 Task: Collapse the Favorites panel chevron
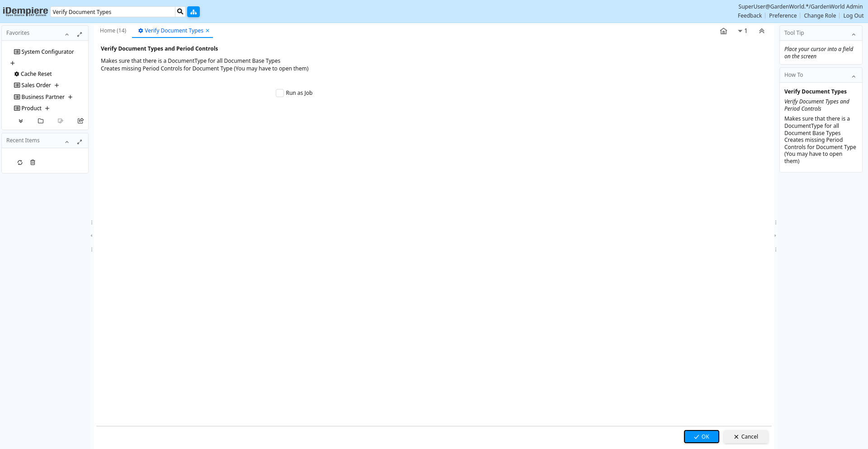(x=67, y=34)
